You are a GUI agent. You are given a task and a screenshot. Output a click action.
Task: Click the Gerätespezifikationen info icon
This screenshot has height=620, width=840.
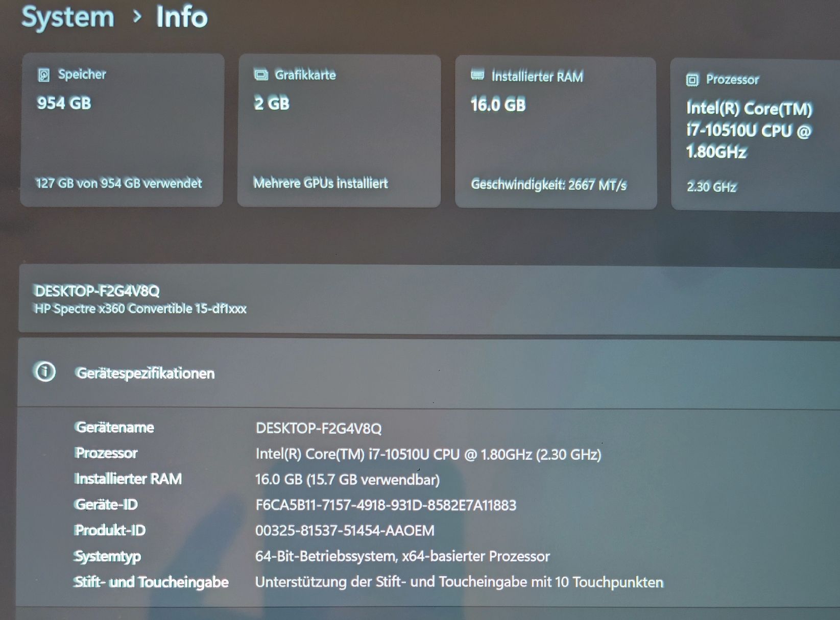pyautogui.click(x=44, y=371)
